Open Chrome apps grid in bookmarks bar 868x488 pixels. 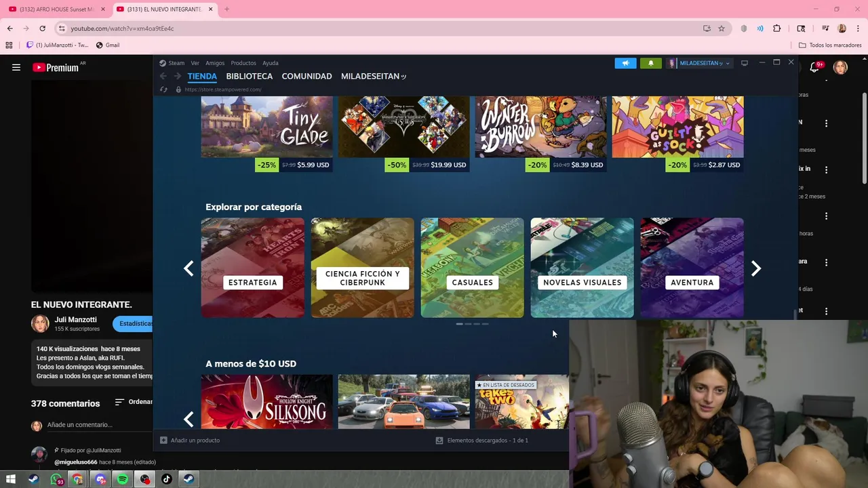coord(9,45)
